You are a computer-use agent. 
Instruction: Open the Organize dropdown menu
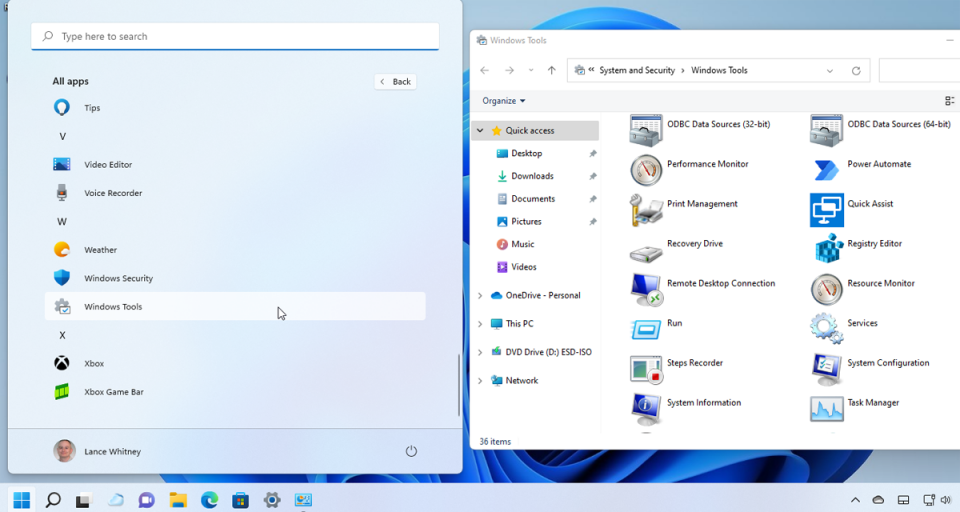click(503, 100)
